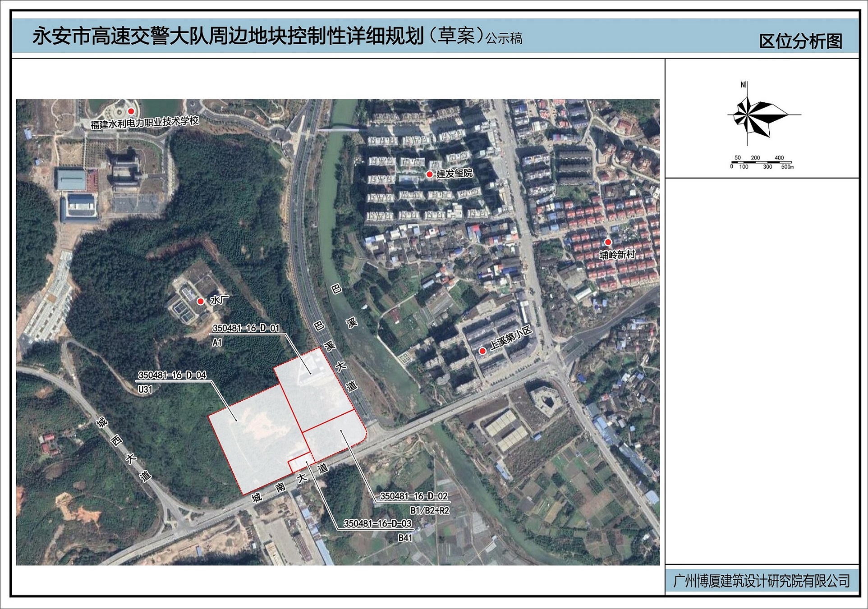This screenshot has width=868, height=609.
Task: Click the red dot beside 建发玺院
Action: point(429,174)
